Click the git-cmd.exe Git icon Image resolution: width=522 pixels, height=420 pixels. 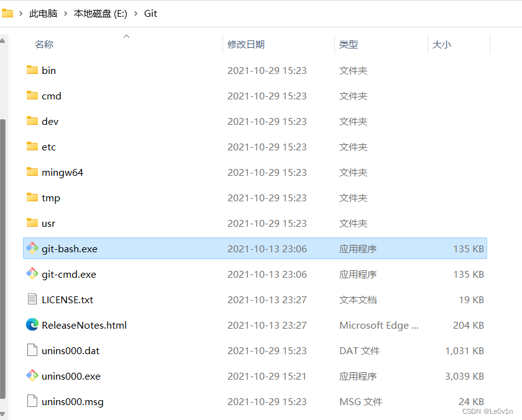[32, 274]
